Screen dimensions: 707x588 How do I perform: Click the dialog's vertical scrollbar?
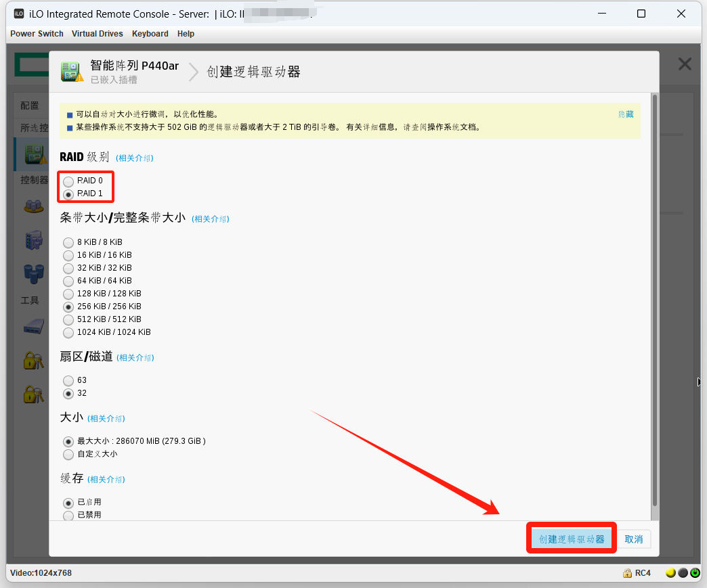pyautogui.click(x=654, y=298)
